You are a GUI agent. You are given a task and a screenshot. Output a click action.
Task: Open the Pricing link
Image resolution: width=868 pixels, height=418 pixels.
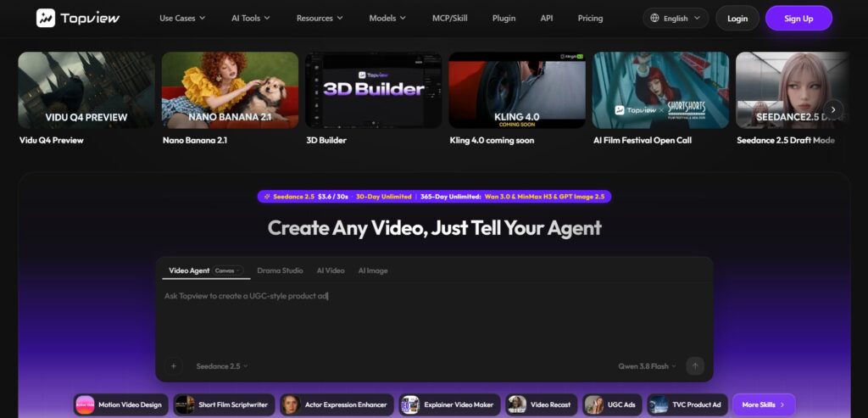coord(590,19)
